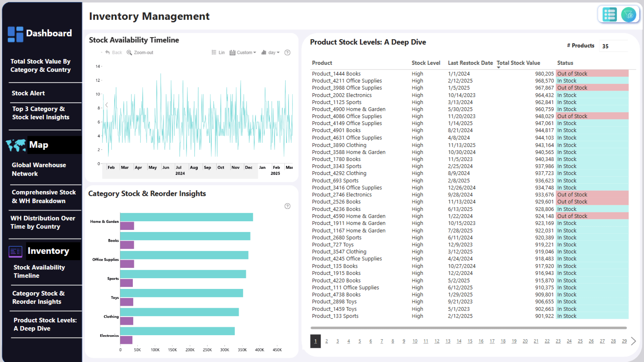Click the Zoom-out magnifier in the timeline toolbar

point(129,53)
